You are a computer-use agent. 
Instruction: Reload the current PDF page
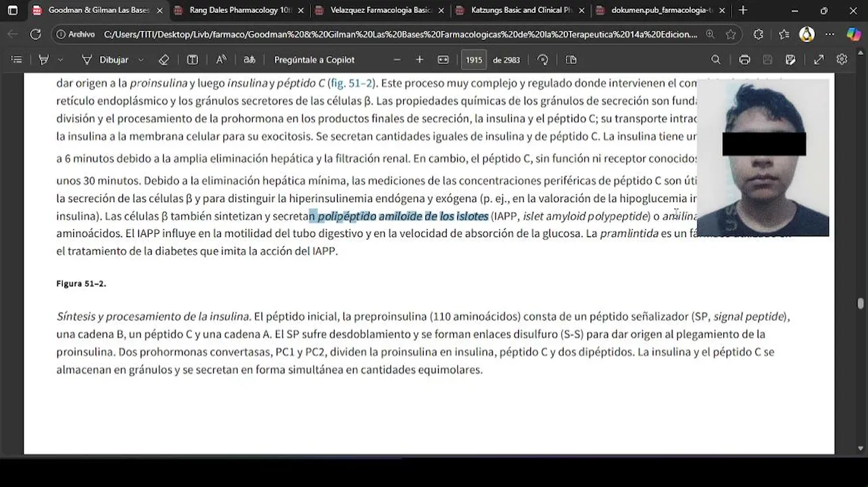point(36,34)
